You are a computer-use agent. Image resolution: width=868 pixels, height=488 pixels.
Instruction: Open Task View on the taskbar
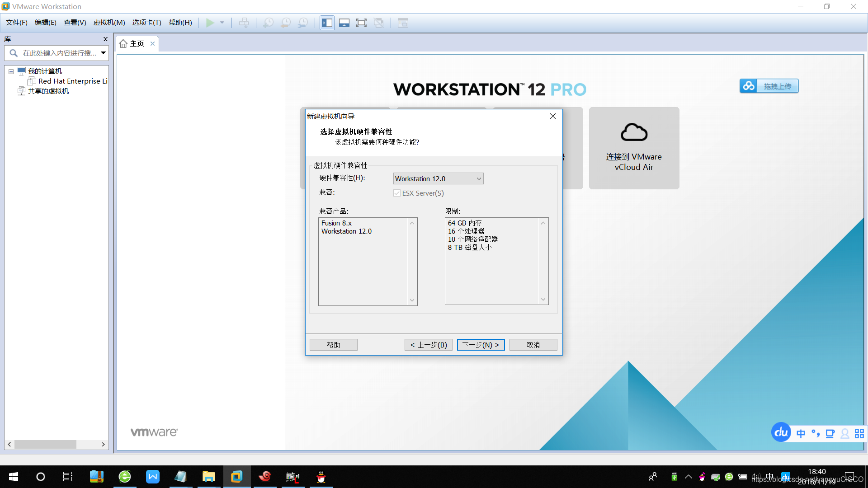68,477
